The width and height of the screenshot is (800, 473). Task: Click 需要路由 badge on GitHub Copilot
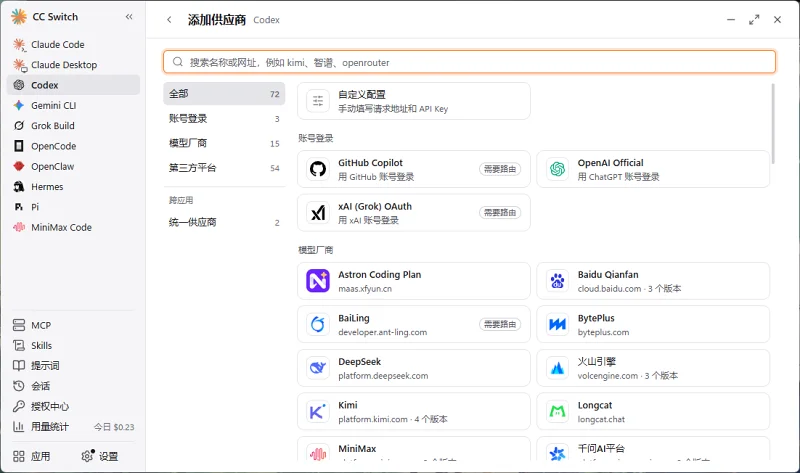point(500,169)
